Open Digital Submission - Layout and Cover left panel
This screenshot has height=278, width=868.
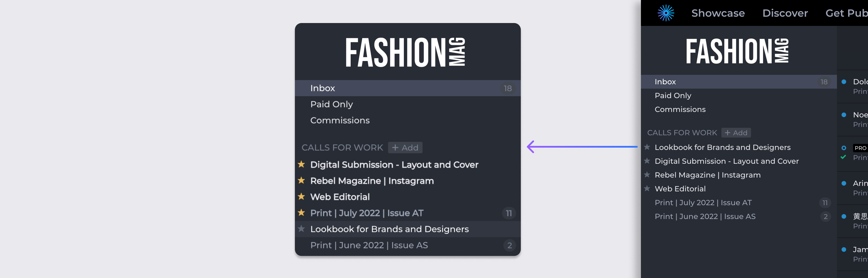394,165
